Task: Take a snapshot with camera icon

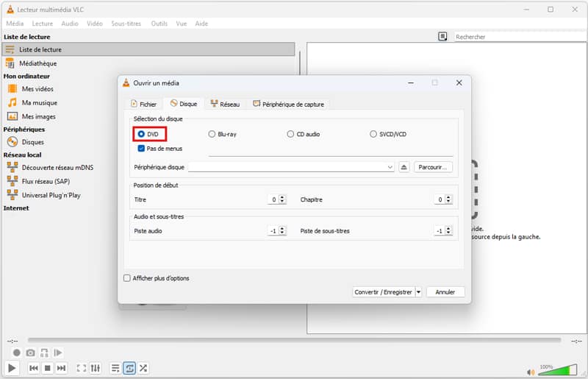Action: point(31,353)
